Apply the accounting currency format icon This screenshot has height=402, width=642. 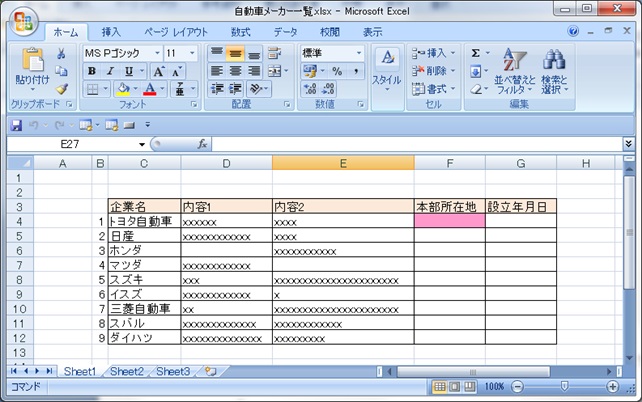310,71
